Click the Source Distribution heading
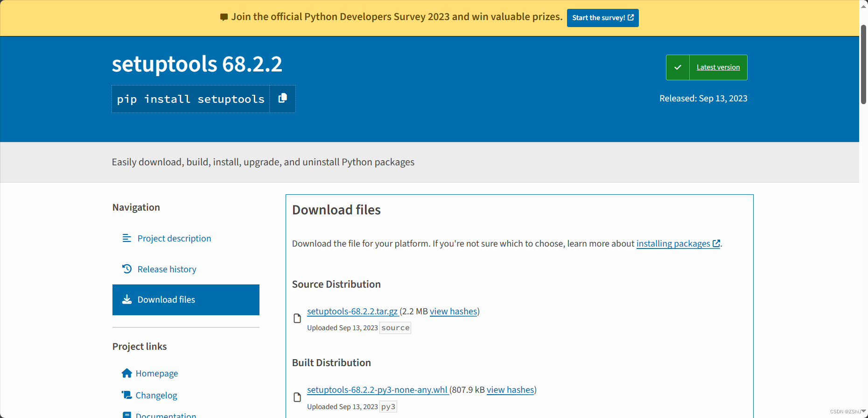This screenshot has width=868, height=418. pos(336,284)
